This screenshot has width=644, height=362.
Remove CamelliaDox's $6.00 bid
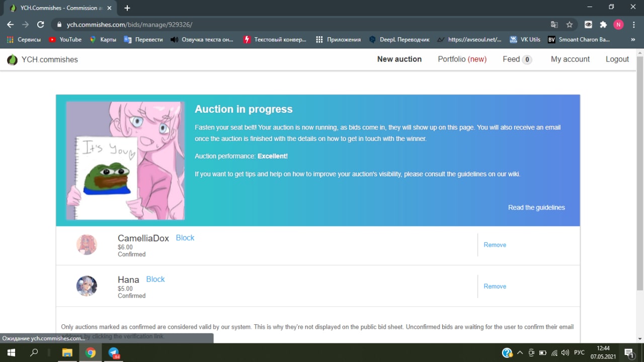(x=495, y=245)
